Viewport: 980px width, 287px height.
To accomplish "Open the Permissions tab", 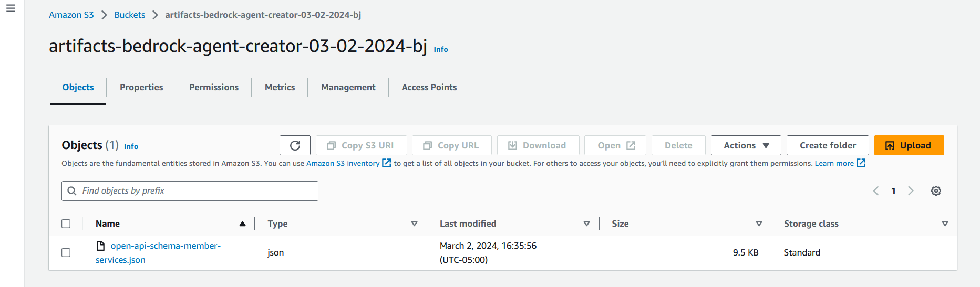I will pyautogui.click(x=214, y=87).
